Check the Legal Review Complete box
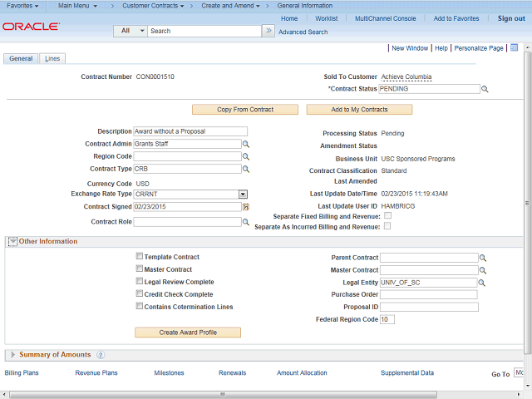Viewport: 532px width, 399px height. [x=139, y=282]
